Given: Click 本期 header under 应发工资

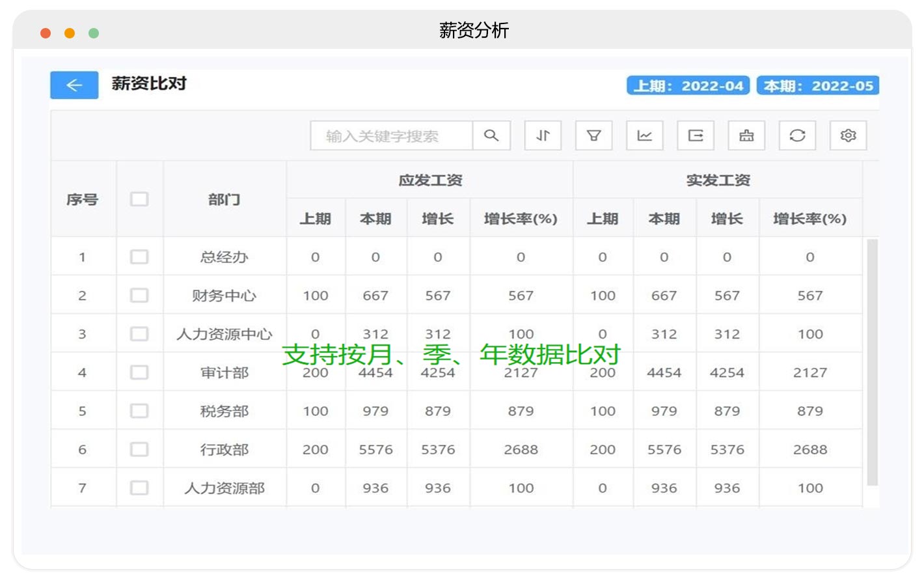Looking at the screenshot, I should click(375, 219).
